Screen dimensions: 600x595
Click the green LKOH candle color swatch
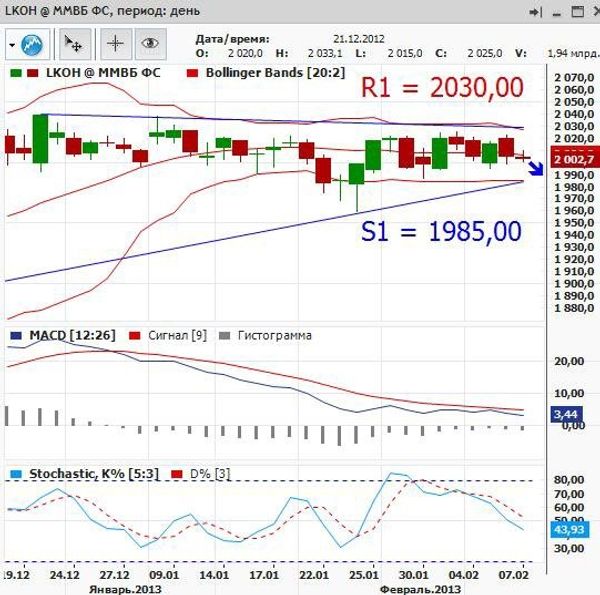(x=16, y=73)
